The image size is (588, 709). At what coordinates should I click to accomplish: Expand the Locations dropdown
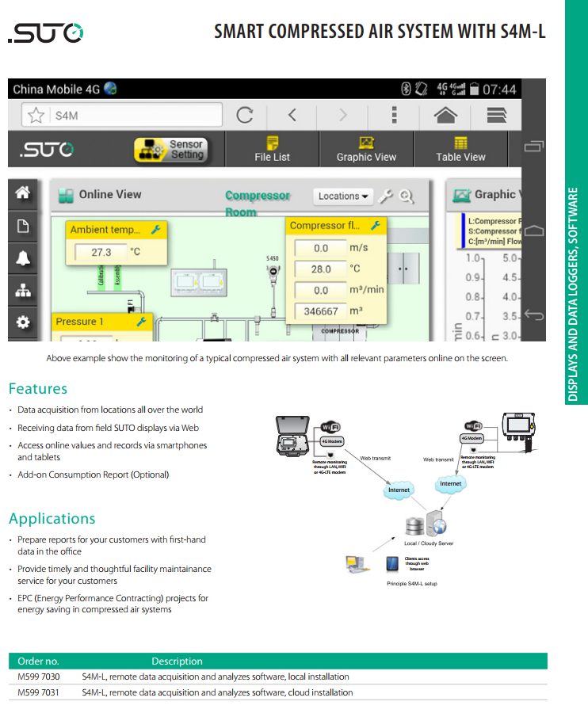point(343,196)
